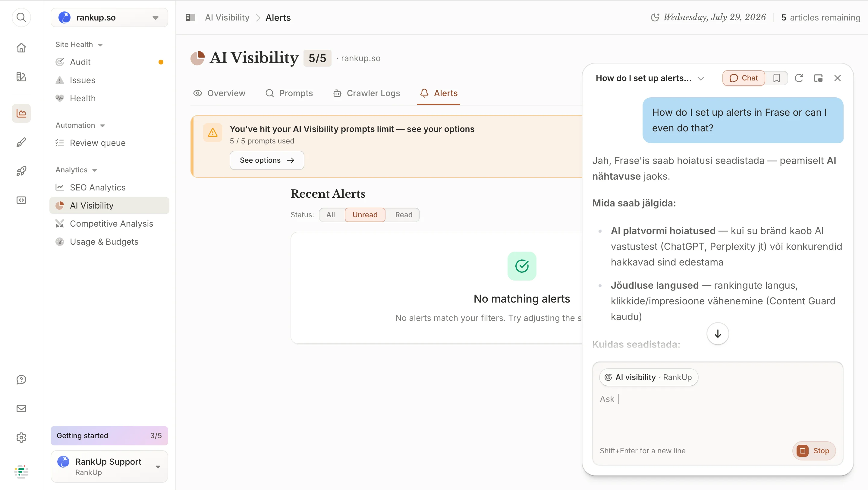Open Issues in the sidebar
Viewport: 868px width, 490px height.
[x=109, y=80]
